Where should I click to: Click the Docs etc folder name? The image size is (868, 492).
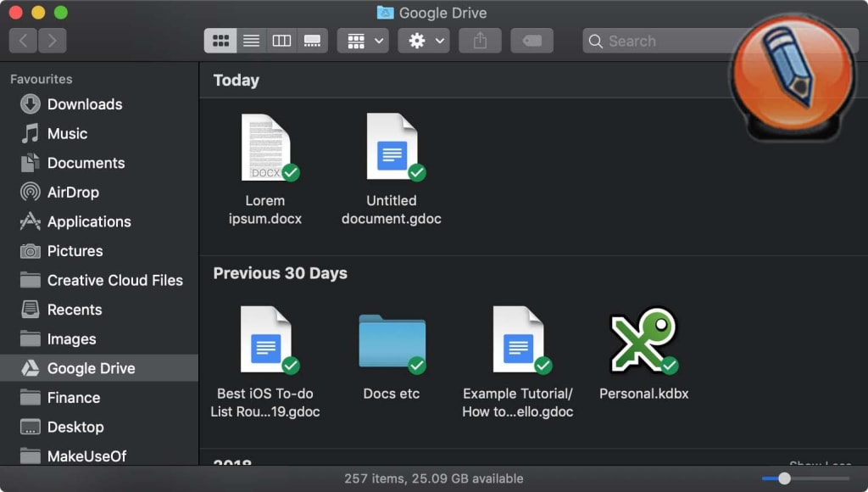tap(392, 394)
